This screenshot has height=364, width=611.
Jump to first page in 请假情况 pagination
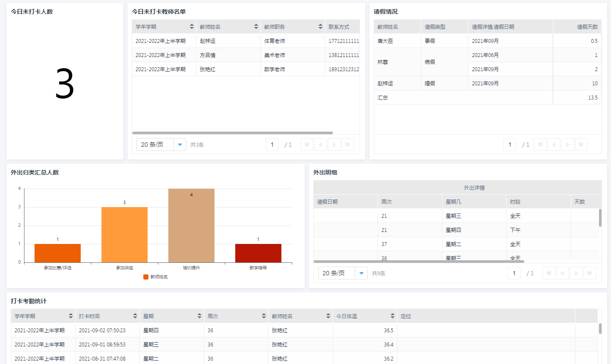click(x=540, y=144)
